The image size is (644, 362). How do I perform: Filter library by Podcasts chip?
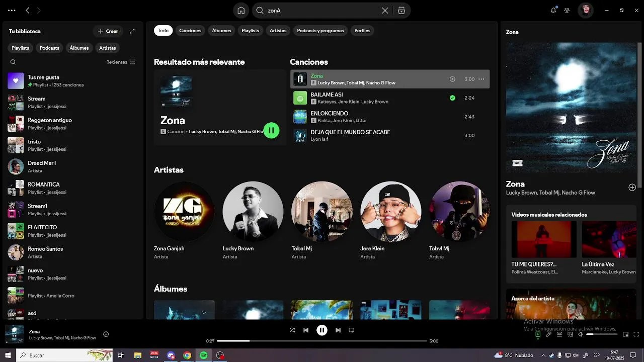(49, 48)
